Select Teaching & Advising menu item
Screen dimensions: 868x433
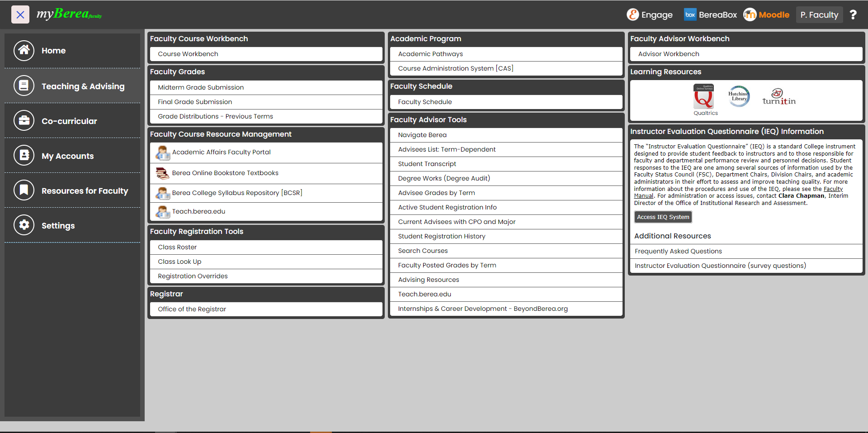click(83, 86)
